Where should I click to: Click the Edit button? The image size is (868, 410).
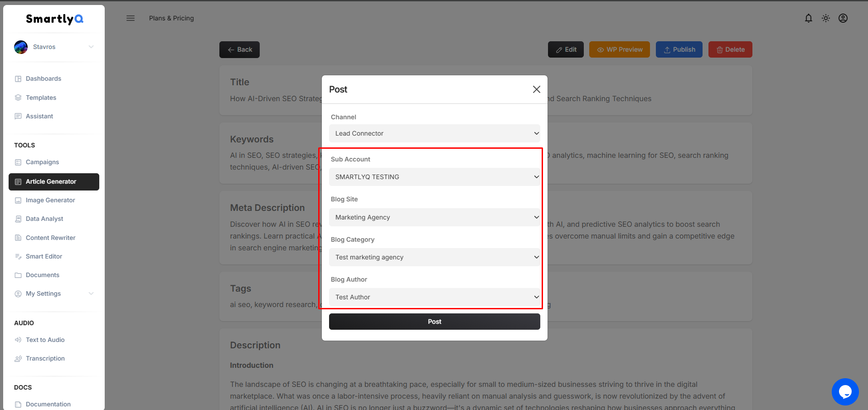coord(566,49)
